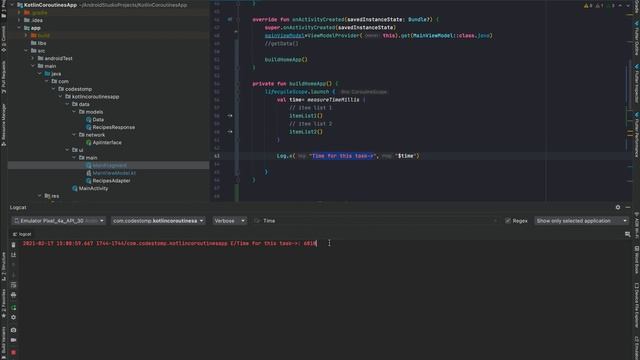Click the green restart logcat icon

[13, 307]
